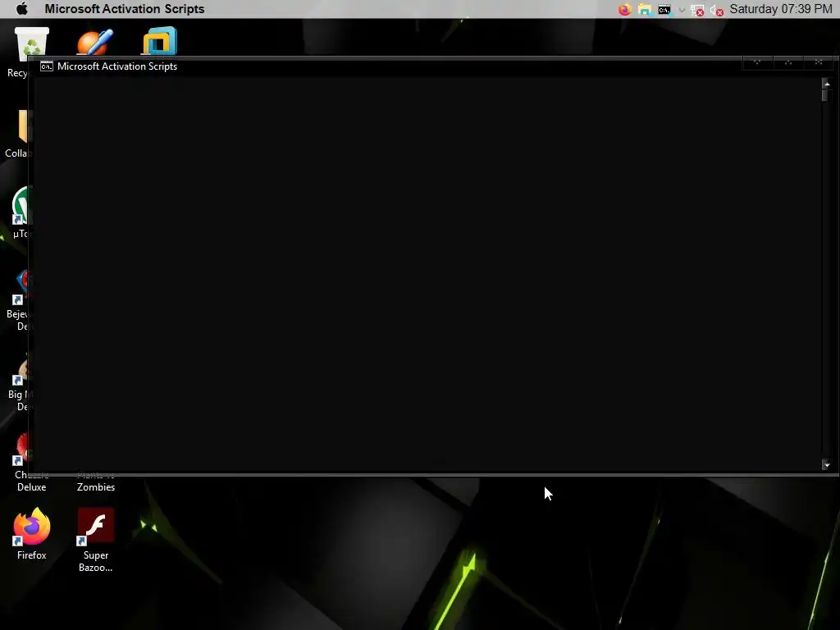Image resolution: width=840 pixels, height=630 pixels.
Task: Maximize the Microsoft Activation Scripts window
Action: point(787,62)
